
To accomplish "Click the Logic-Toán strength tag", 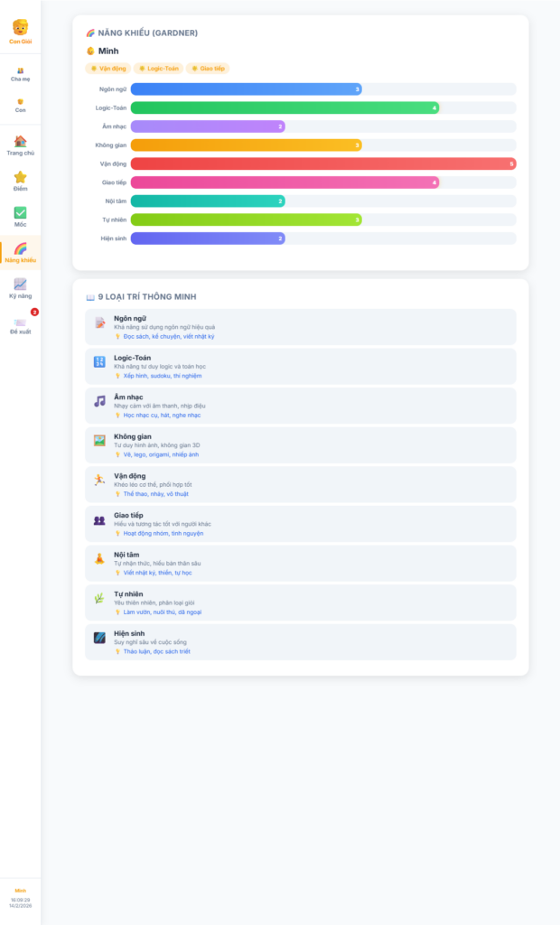I will (158, 69).
